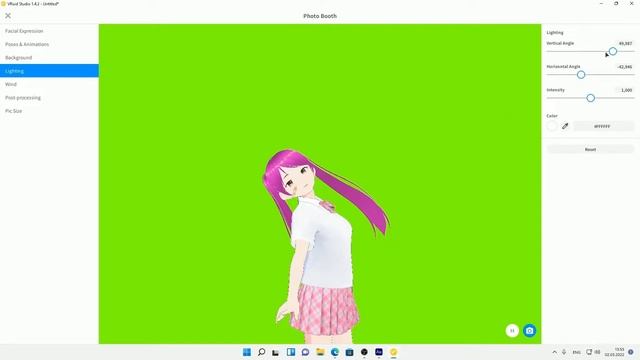Change the ENG input language
Screen dimensions: 640x360
(576, 352)
